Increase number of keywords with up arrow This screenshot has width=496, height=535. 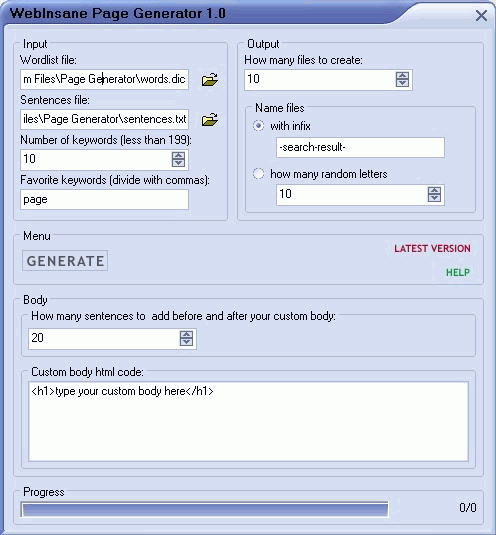pyautogui.click(x=178, y=156)
